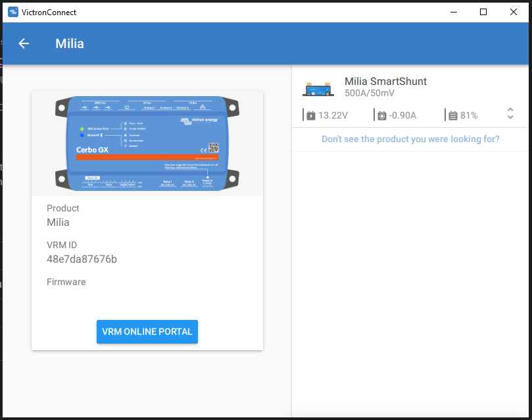Maximize the VictronConnect window
The image size is (532, 420).
[x=483, y=13]
